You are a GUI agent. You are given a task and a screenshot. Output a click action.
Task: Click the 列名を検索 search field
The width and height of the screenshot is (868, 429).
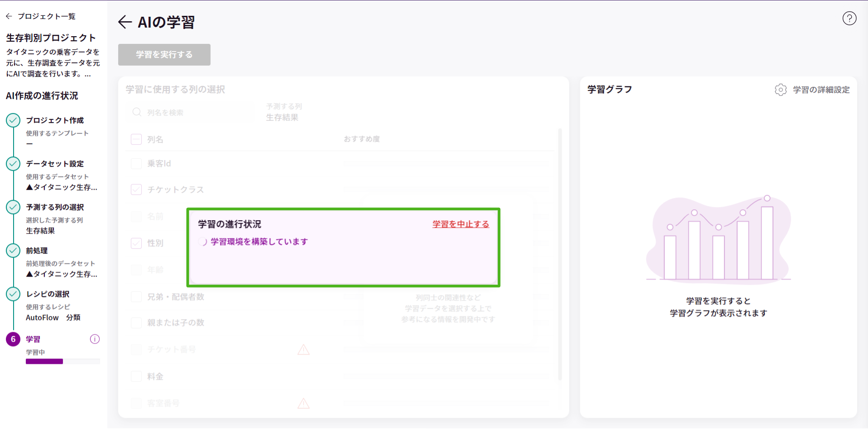point(190,112)
